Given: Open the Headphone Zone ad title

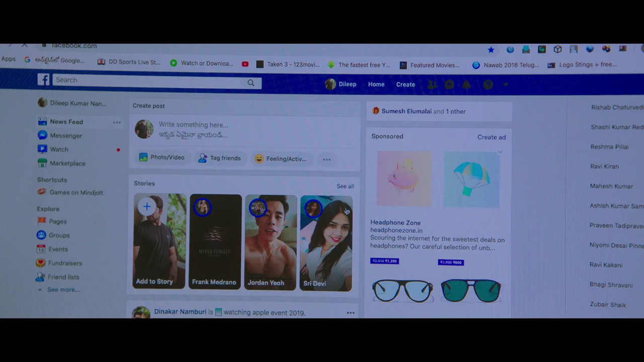Looking at the screenshot, I should [395, 223].
